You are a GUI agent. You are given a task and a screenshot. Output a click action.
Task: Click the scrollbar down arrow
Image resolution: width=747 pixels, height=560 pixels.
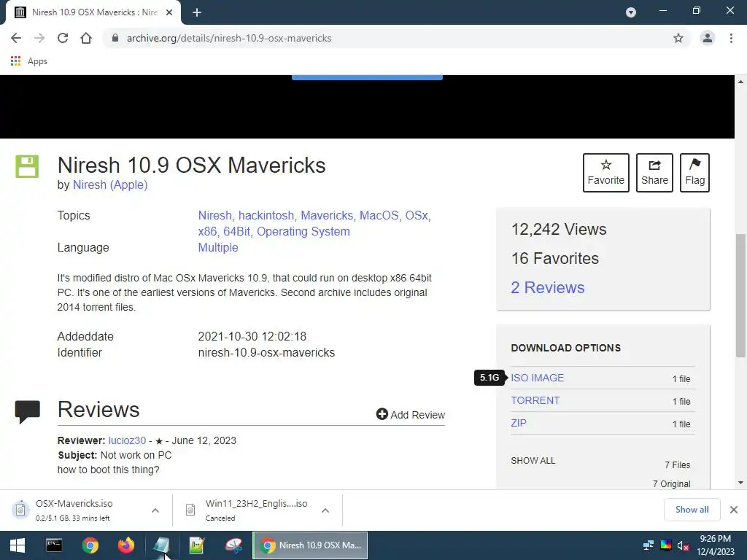point(740,483)
